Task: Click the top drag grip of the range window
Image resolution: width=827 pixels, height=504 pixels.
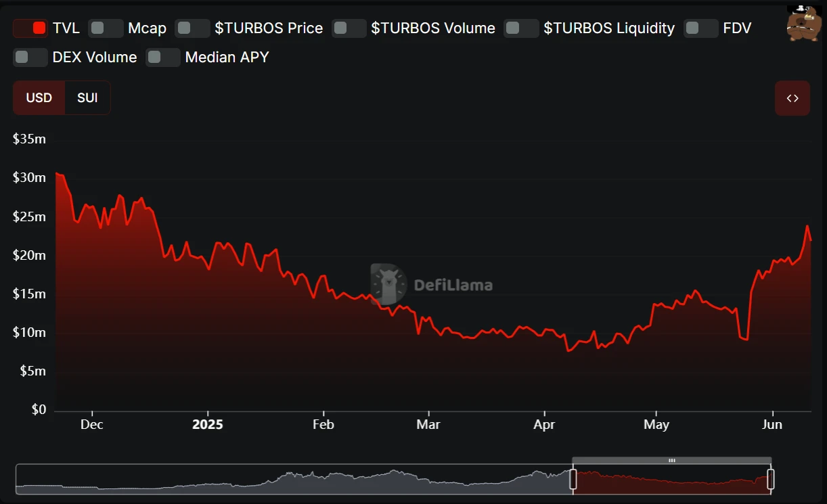Action: pyautogui.click(x=671, y=460)
